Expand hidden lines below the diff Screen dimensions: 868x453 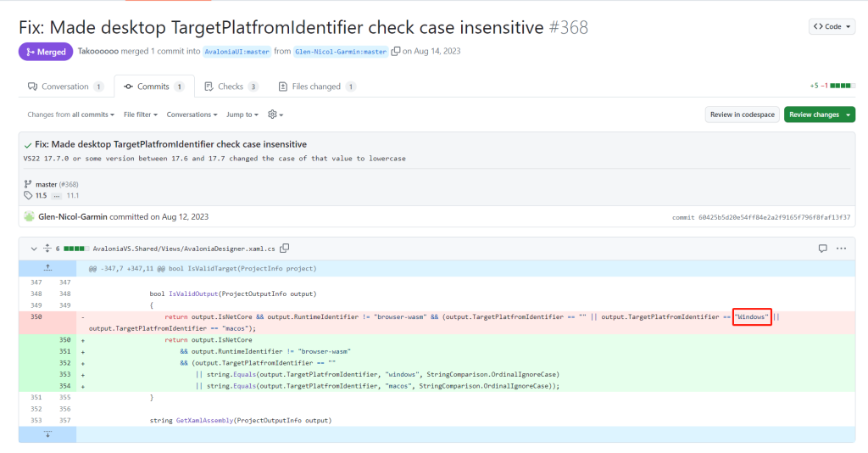(47, 434)
